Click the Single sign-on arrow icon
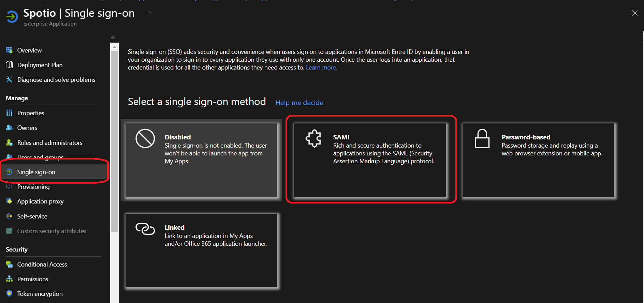 point(9,172)
